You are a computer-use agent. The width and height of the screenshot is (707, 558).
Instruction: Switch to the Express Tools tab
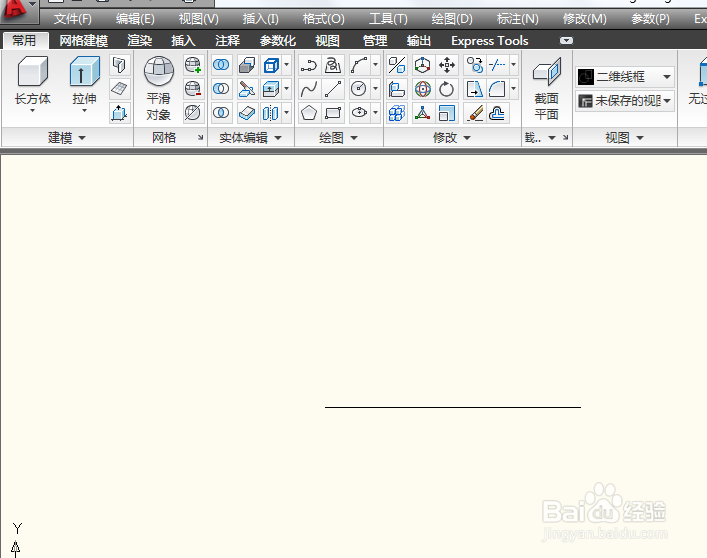(490, 41)
